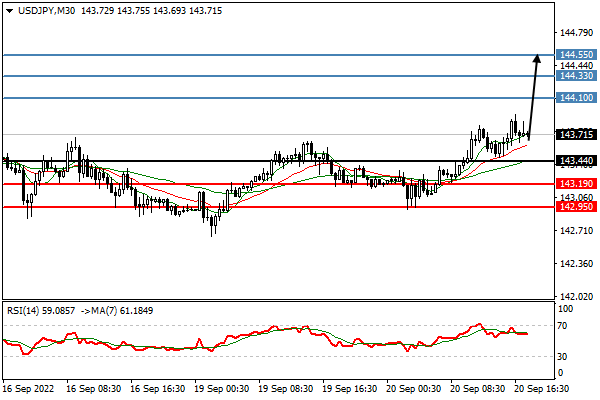Click the 142.360 value on price axis
Image resolution: width=600 pixels, height=400 pixels.
[x=576, y=264]
